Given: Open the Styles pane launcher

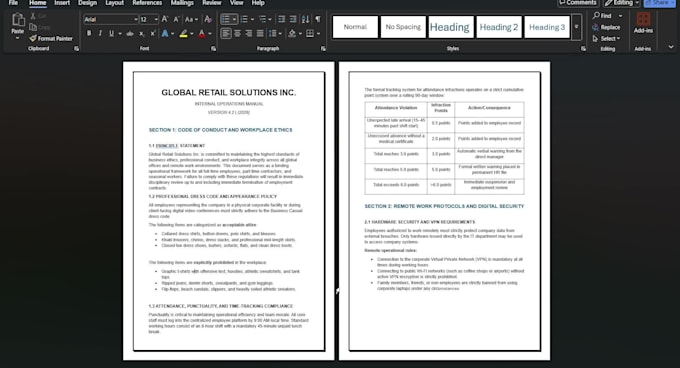Looking at the screenshot, I should click(x=583, y=49).
